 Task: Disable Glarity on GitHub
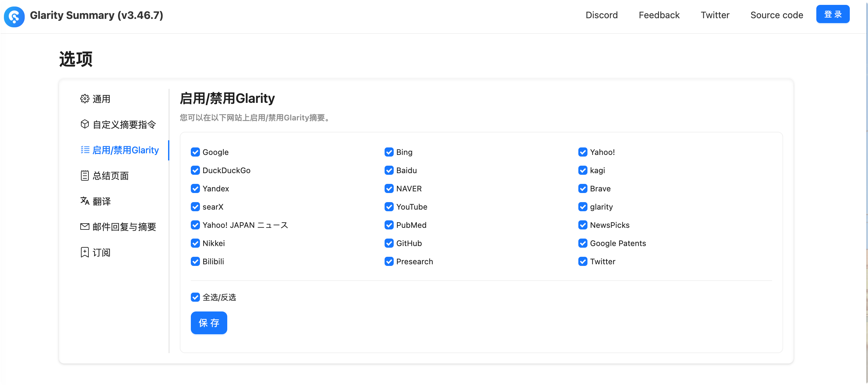pos(389,243)
